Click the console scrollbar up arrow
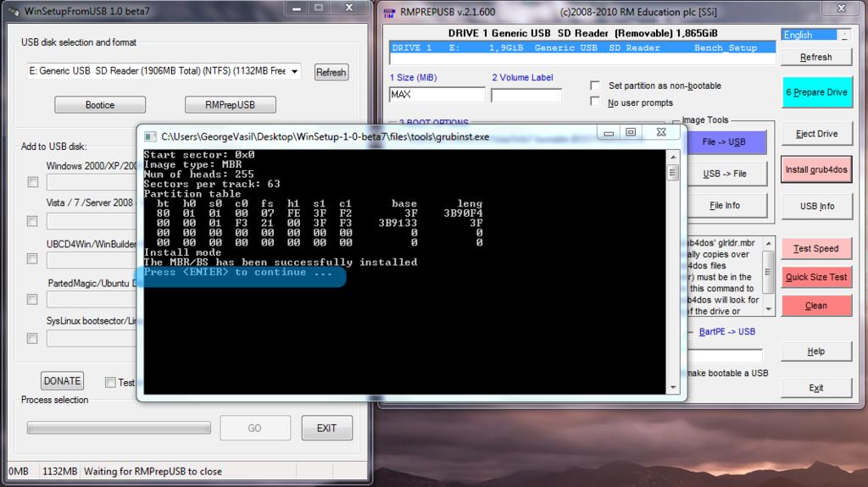 pyautogui.click(x=673, y=158)
